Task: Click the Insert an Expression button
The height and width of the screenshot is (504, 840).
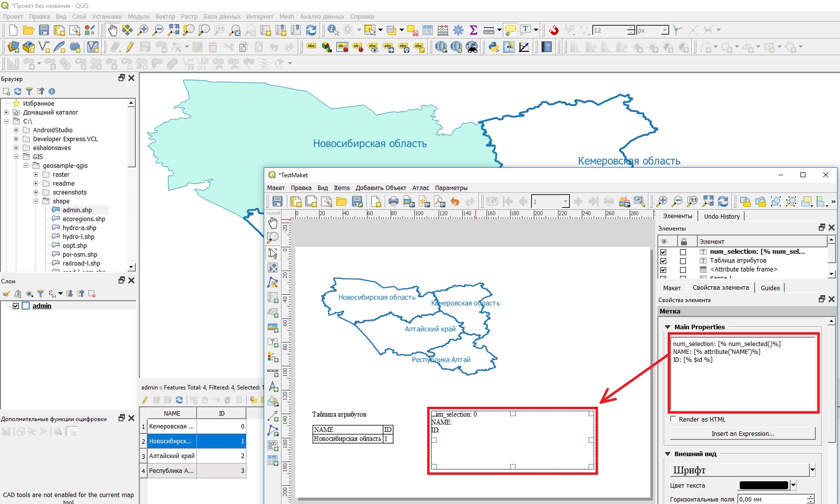Action: tap(742, 433)
